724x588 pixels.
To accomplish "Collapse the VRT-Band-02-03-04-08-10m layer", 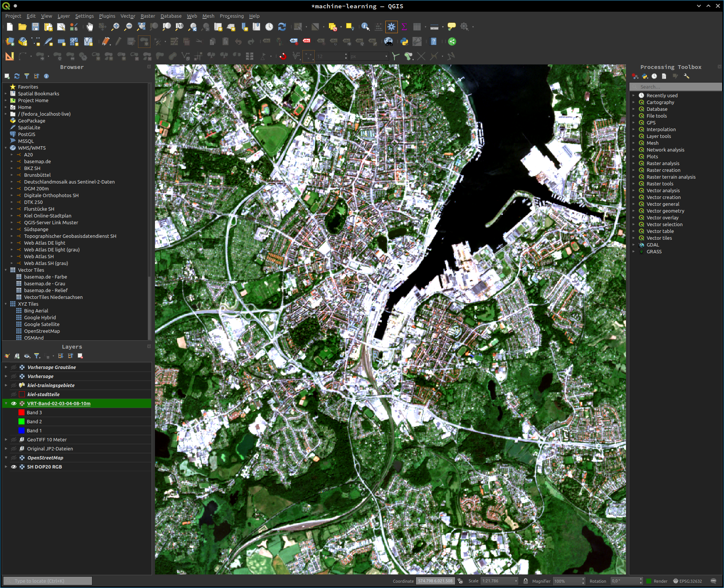I will (6, 403).
